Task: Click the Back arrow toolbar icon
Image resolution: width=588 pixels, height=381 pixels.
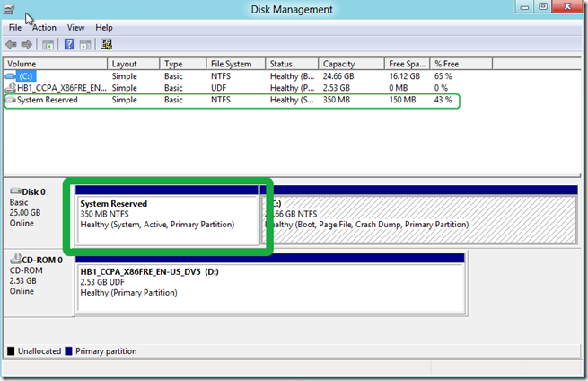Action: click(11, 45)
